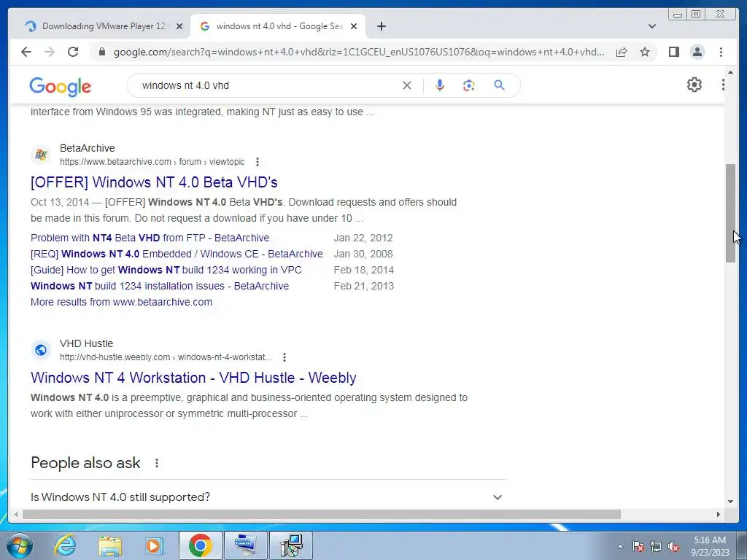Open the taskbar clock showing 5:16 AM
Image resolution: width=747 pixels, height=560 pixels.
pyautogui.click(x=710, y=546)
